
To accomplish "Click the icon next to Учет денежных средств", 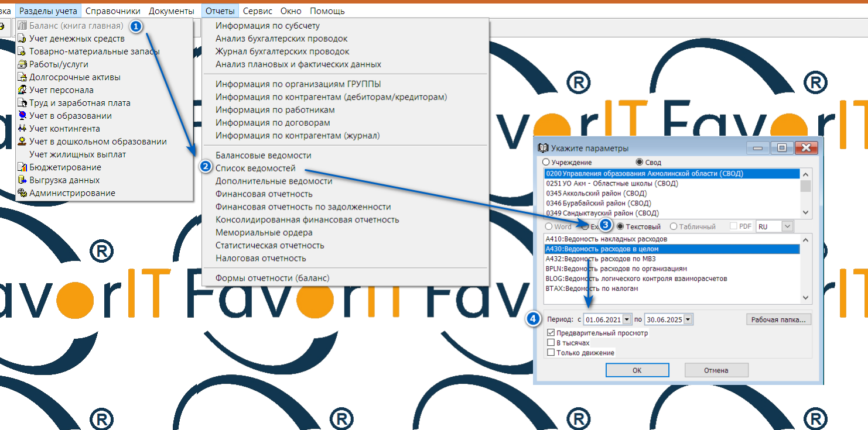I will coord(22,39).
